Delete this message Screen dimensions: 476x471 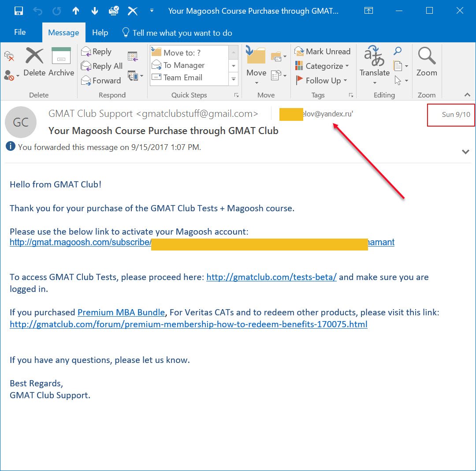tap(34, 62)
